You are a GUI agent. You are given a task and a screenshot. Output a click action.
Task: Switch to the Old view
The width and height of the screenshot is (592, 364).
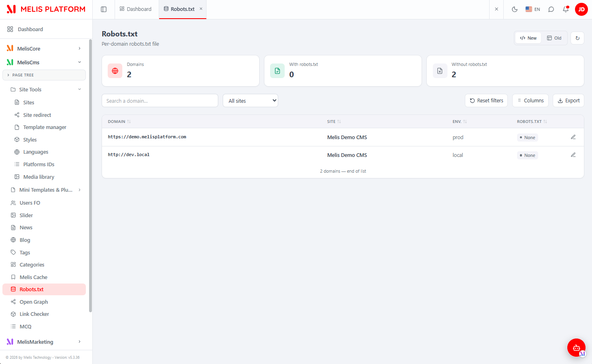pos(554,38)
